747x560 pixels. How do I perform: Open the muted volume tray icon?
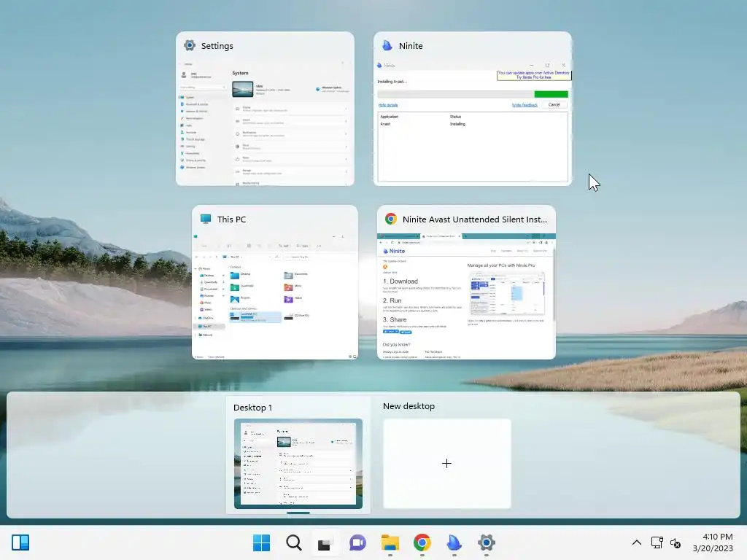675,542
